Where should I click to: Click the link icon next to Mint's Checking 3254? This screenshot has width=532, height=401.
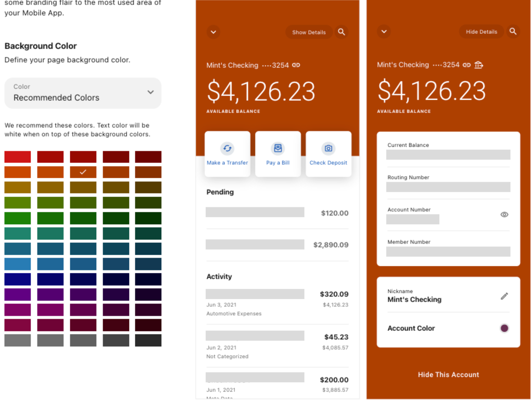pyautogui.click(x=296, y=65)
